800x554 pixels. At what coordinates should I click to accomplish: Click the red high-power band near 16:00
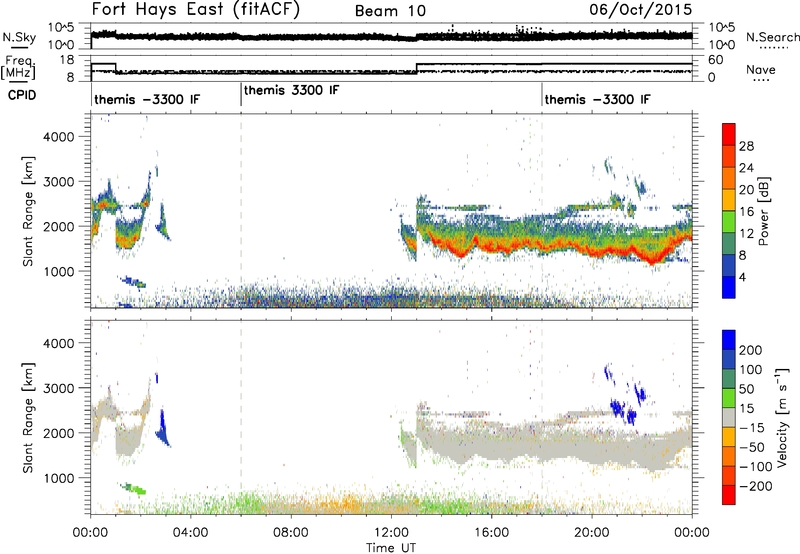point(491,248)
